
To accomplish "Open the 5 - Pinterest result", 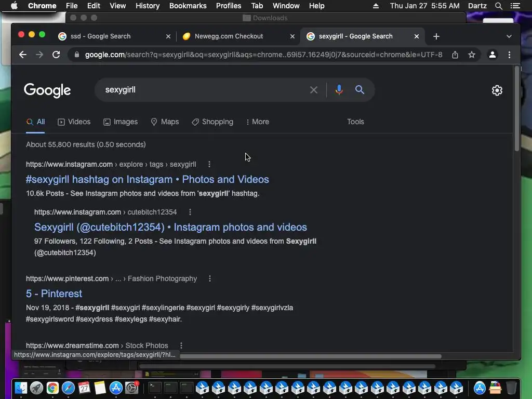I will pyautogui.click(x=54, y=294).
